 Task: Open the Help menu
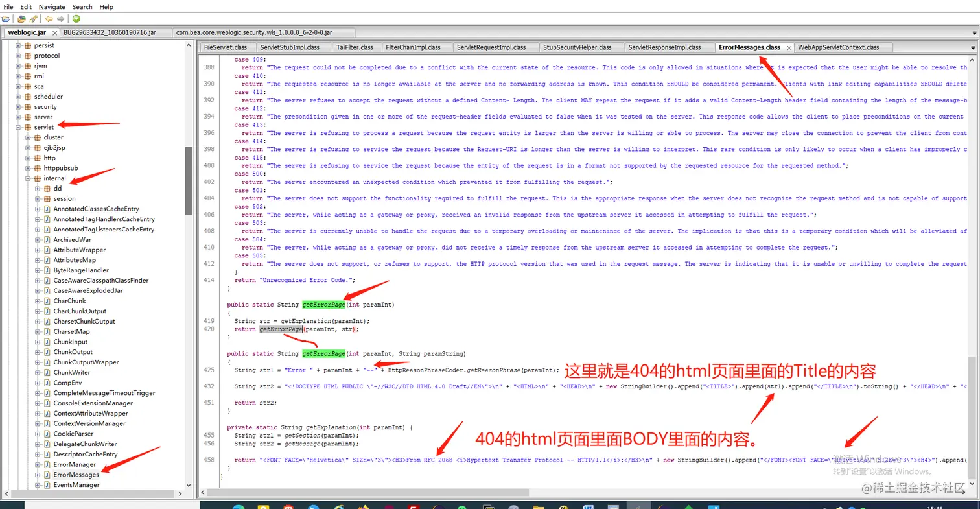pos(106,6)
